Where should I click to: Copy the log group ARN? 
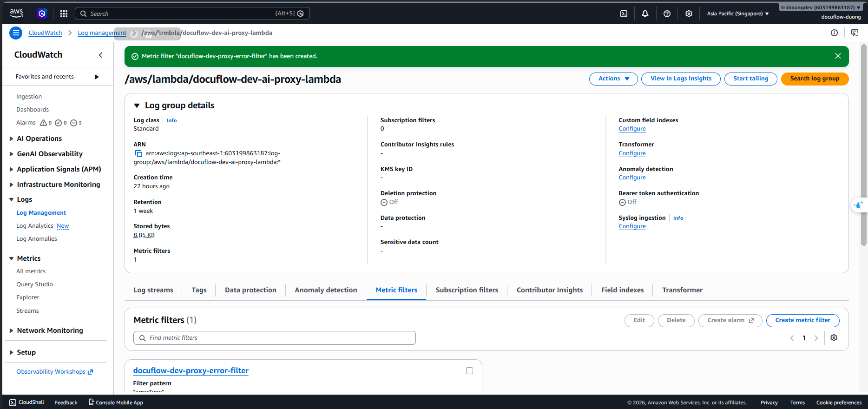click(138, 153)
